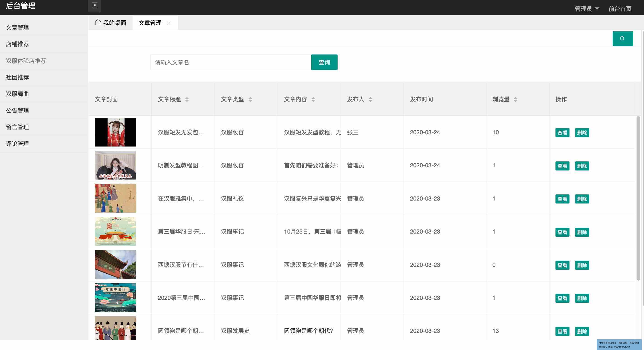Viewport: 644px width, 350px height.
Task: Click 删除 for 西塘汉服节 article row
Action: (582, 265)
